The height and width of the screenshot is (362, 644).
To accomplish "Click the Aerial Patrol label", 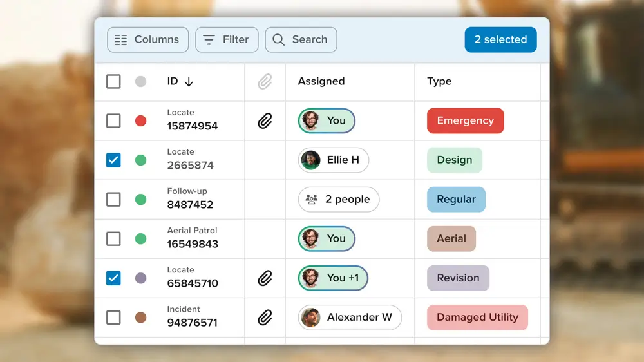I will pos(192,231).
